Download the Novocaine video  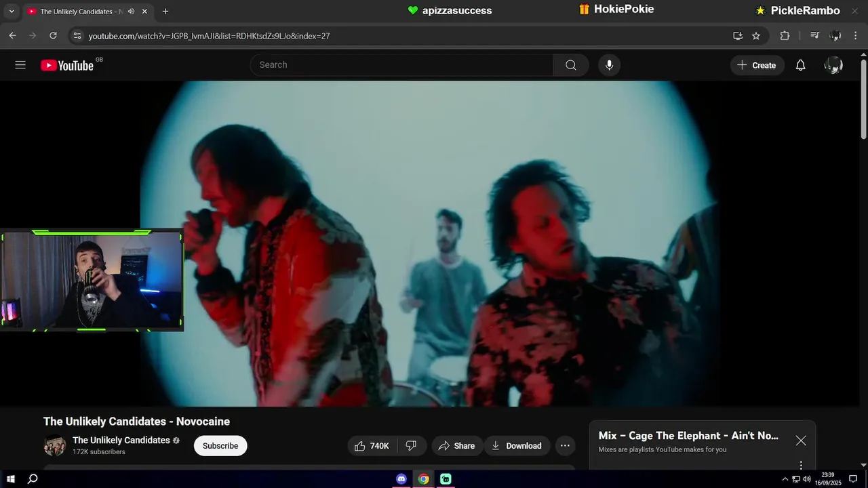[x=517, y=445]
